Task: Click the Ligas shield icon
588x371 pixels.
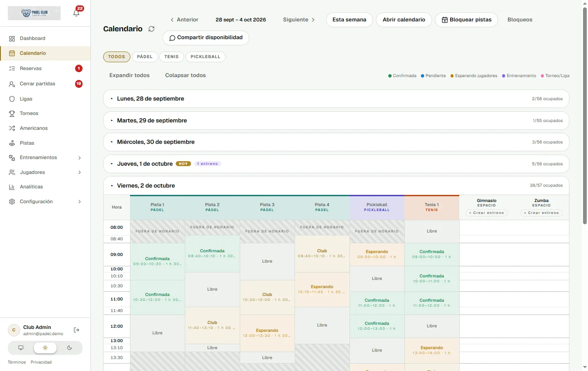Action: [12, 99]
